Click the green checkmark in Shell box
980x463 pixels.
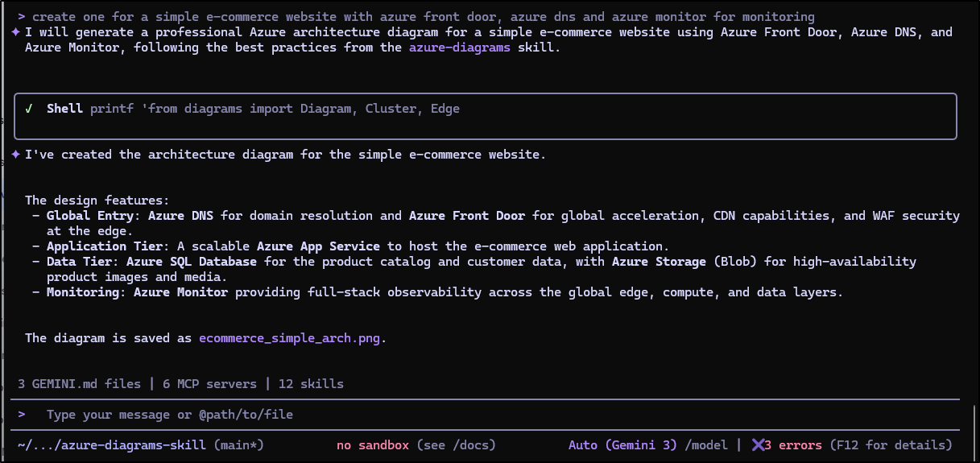tap(29, 109)
